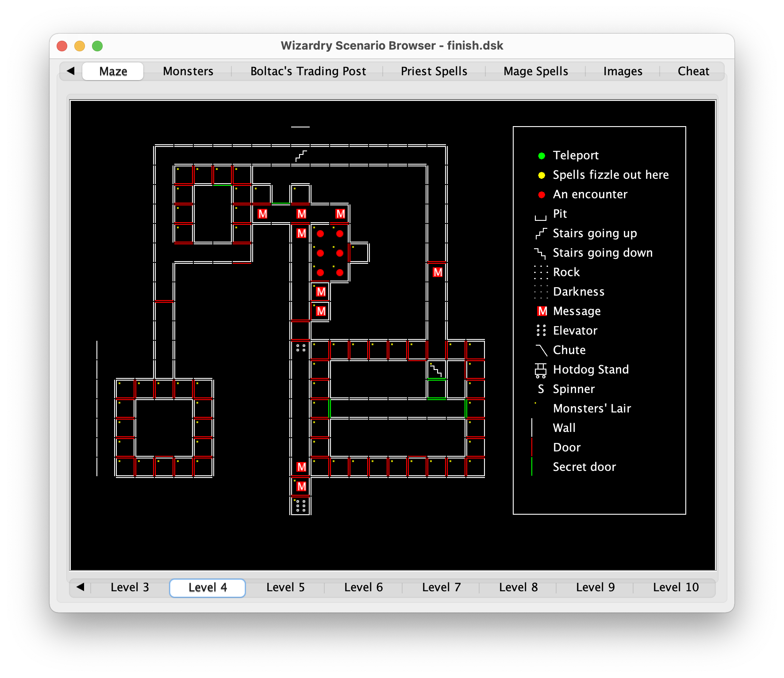Click the bottom-right encounter dot in the room

pyautogui.click(x=340, y=273)
